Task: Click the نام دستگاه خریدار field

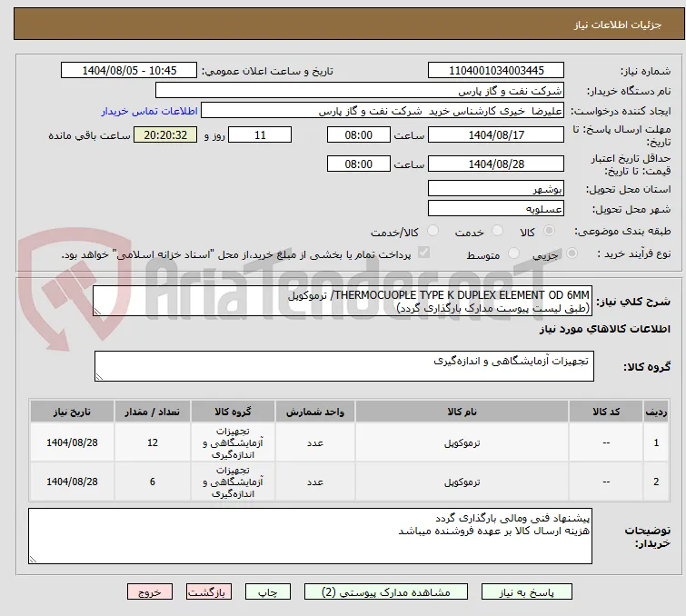Action: (360, 91)
